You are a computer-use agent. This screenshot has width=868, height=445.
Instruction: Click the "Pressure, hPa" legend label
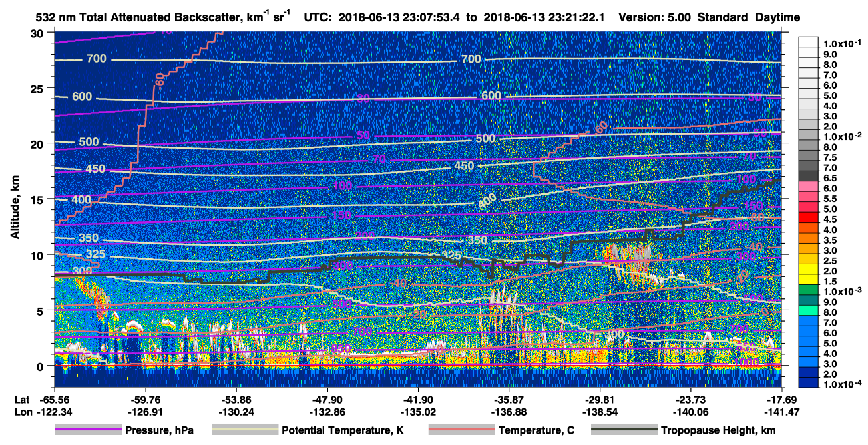pyautogui.click(x=158, y=430)
